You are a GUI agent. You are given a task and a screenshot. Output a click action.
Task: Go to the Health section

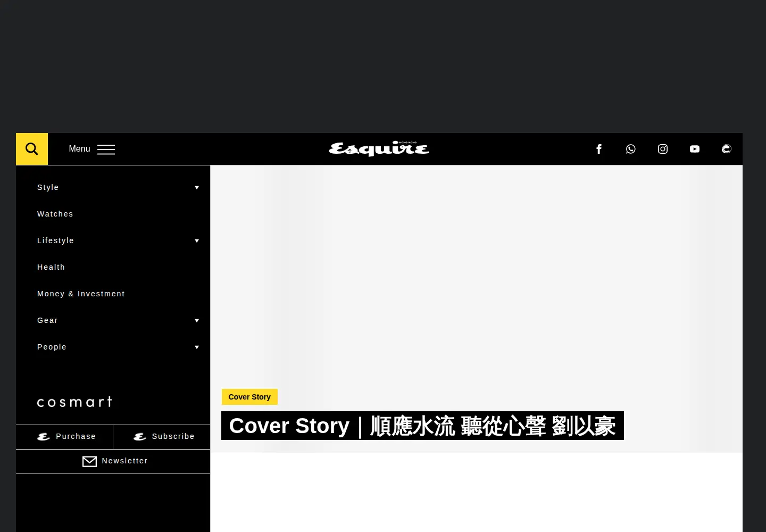[x=51, y=267]
